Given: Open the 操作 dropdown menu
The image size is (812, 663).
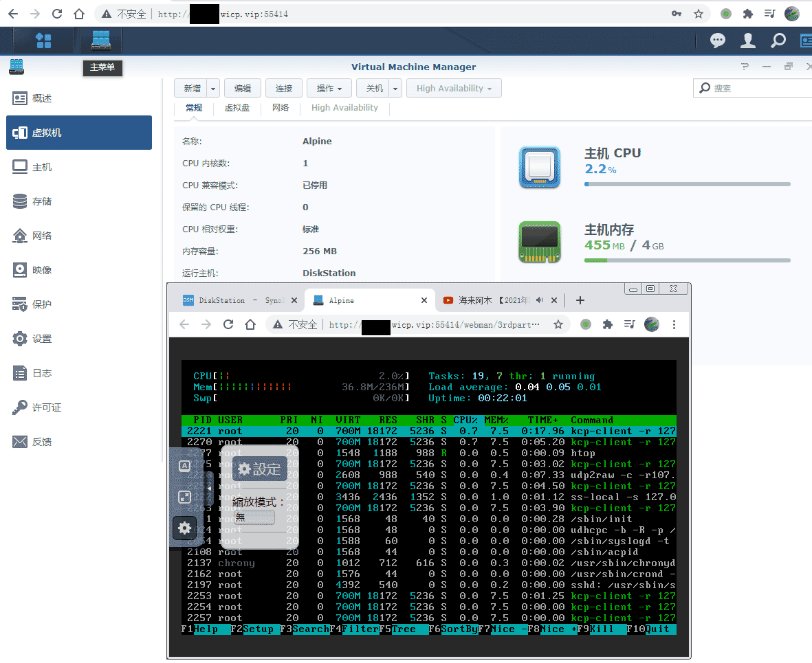Looking at the screenshot, I should click(x=329, y=89).
